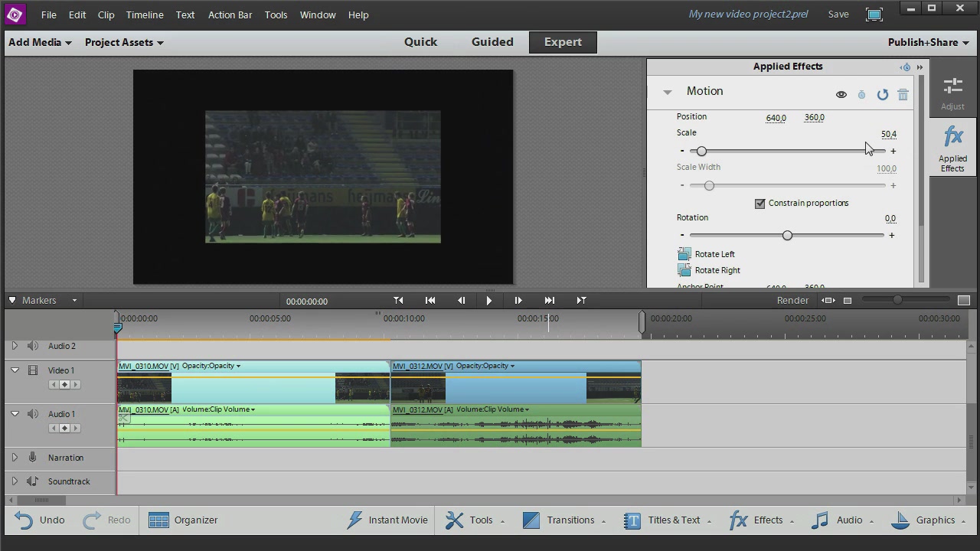Decrease Rotation with the minus button
Image resolution: width=980 pixels, height=551 pixels.
[x=682, y=236]
